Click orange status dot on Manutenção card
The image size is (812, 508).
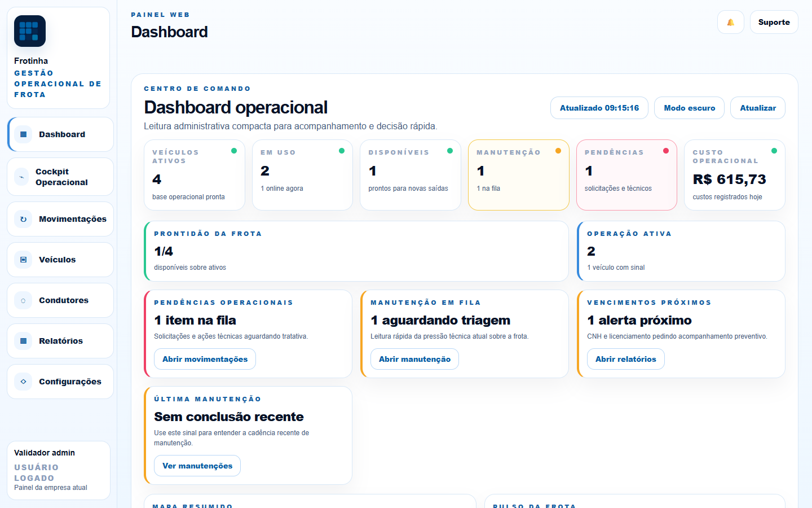558,151
